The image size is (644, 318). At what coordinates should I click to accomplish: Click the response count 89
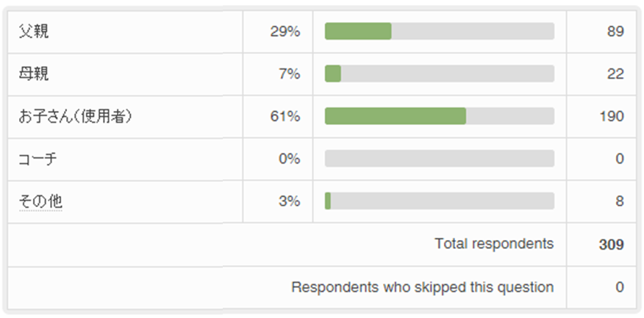point(615,32)
